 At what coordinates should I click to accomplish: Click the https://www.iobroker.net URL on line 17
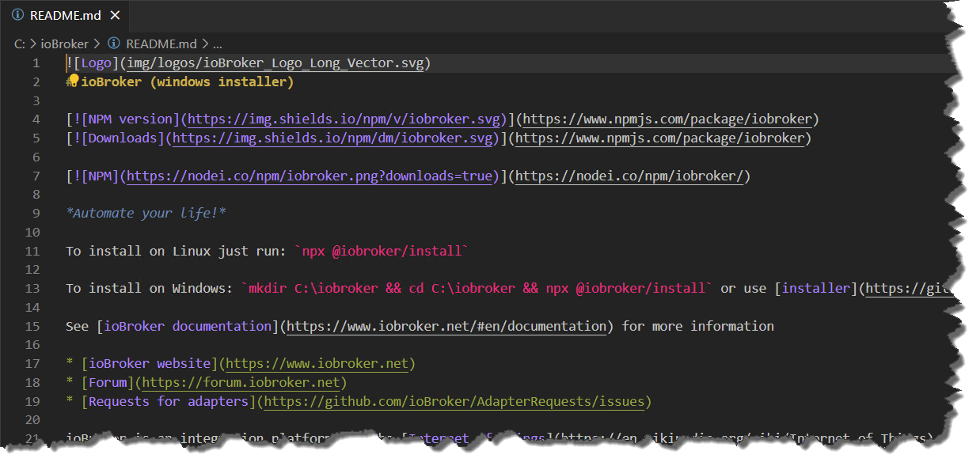317,364
